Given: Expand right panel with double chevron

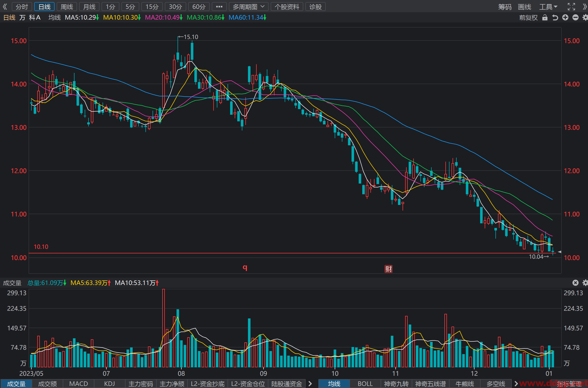Looking at the screenshot, I should tap(585, 7).
